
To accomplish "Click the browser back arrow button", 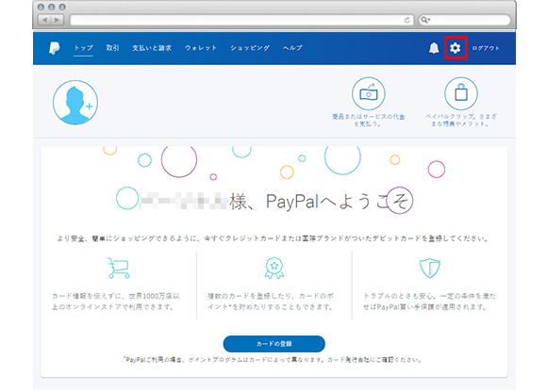I will pos(44,20).
